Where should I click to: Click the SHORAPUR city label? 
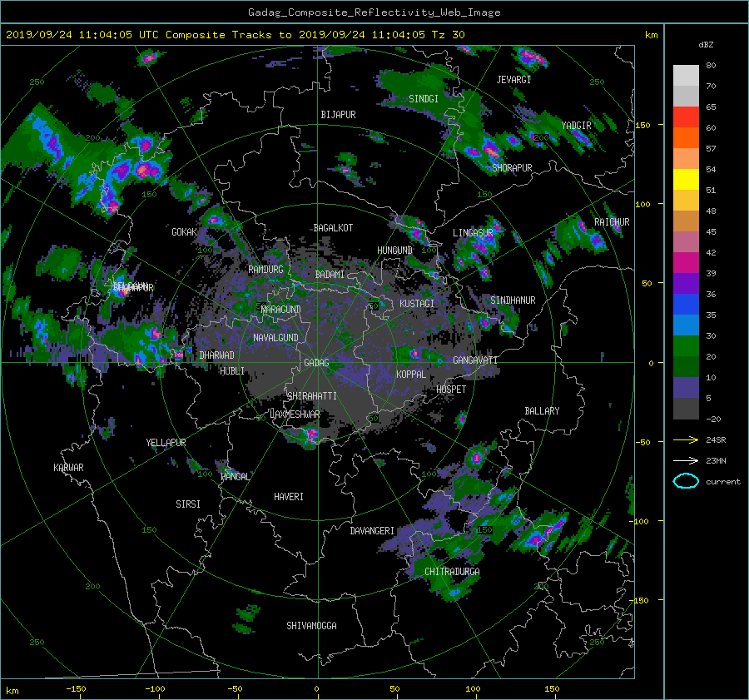click(512, 167)
